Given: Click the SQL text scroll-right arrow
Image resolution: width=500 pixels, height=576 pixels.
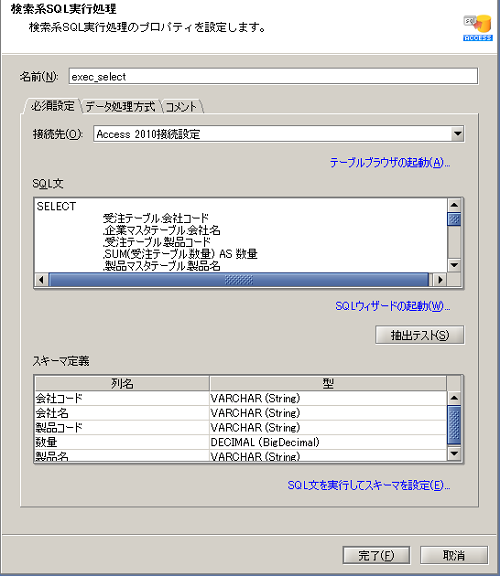Looking at the screenshot, I should click(x=440, y=280).
